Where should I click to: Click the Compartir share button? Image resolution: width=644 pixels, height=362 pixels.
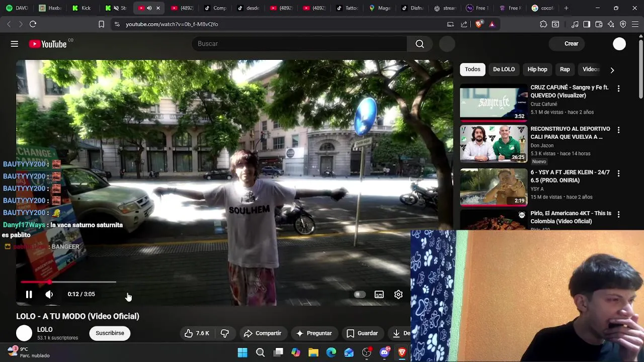pos(263,333)
